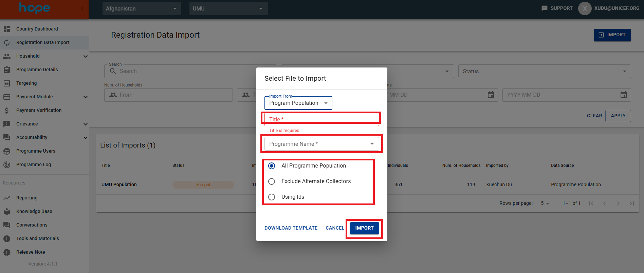Click the Release Note badge icon
The height and width of the screenshot is (273, 644).
[7, 252]
